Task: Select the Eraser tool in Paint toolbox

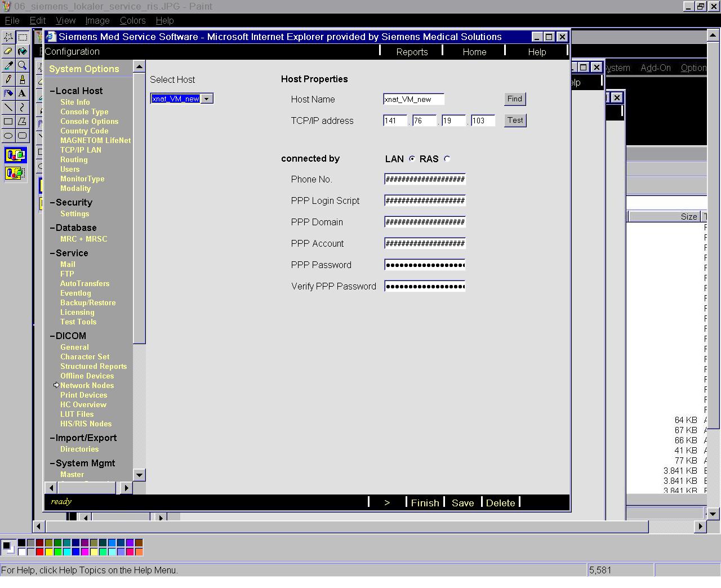Action: (8, 51)
